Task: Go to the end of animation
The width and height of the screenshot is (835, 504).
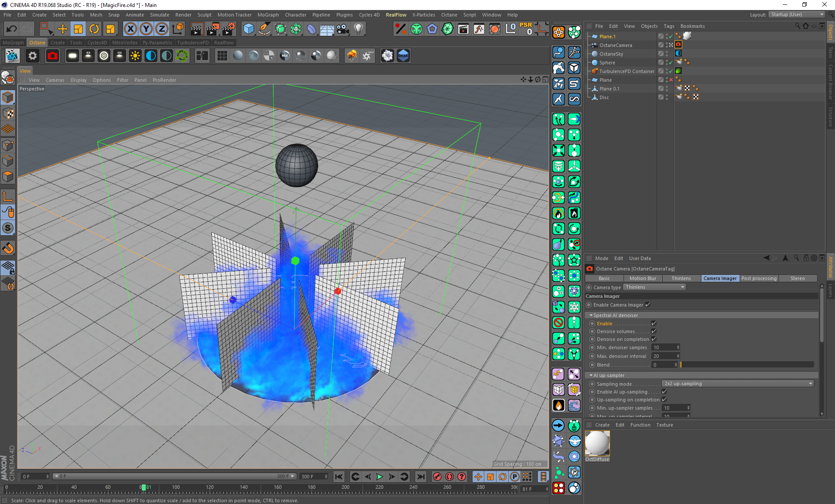Action: pyautogui.click(x=420, y=477)
